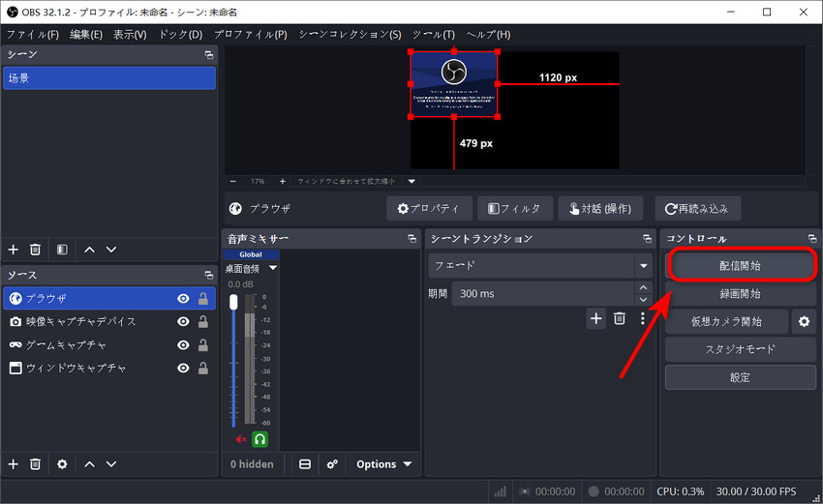Screen dimensions: 823x504
Task: Undock the Audio Mixer panel float icon
Action: point(412,239)
